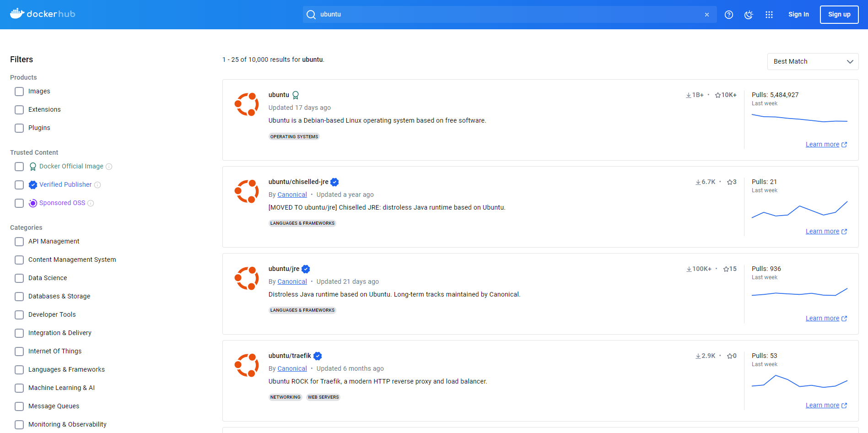Viewport: 868px width, 433px height.
Task: Check the Integration & Delivery category
Action: pyautogui.click(x=19, y=333)
